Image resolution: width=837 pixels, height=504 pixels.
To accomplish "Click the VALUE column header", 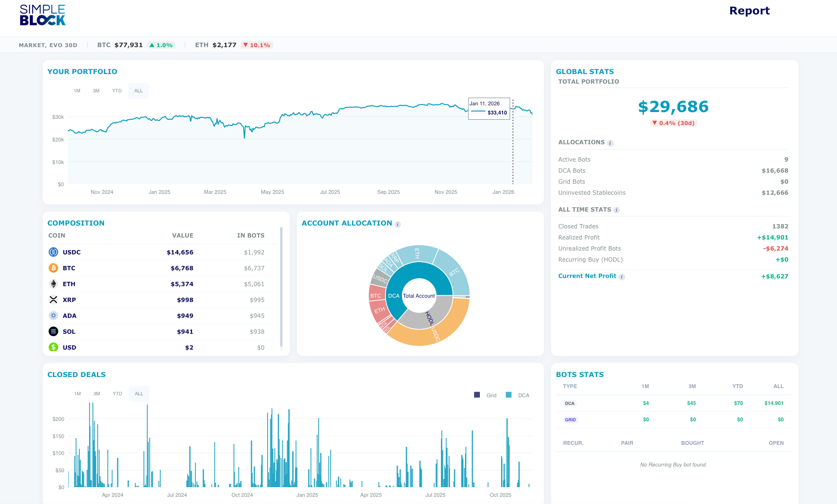I will point(183,236).
